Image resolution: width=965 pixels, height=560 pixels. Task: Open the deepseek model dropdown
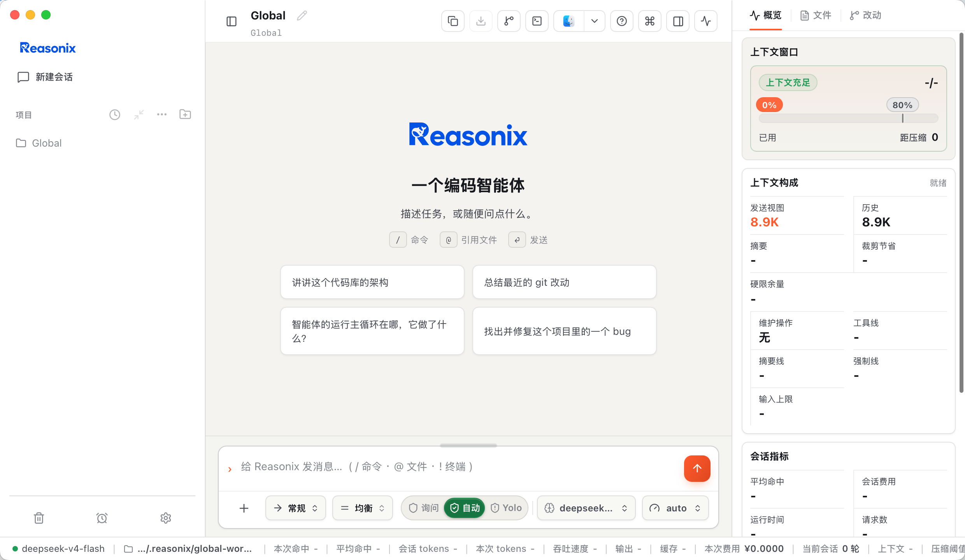[586, 508]
